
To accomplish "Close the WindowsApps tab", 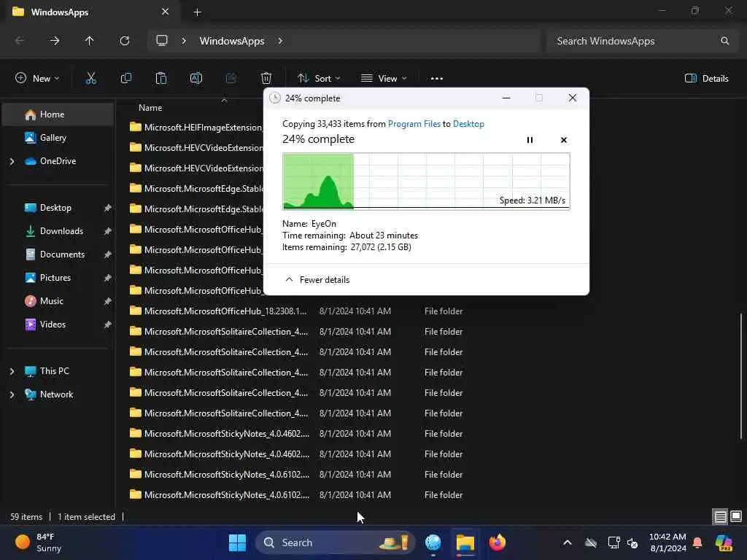I will [165, 12].
